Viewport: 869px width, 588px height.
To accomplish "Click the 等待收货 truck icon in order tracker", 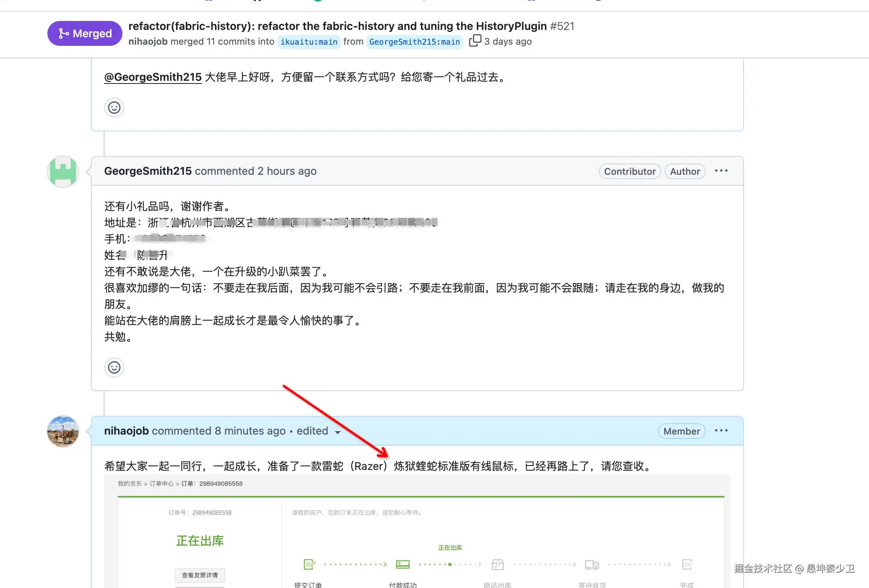I will (592, 564).
